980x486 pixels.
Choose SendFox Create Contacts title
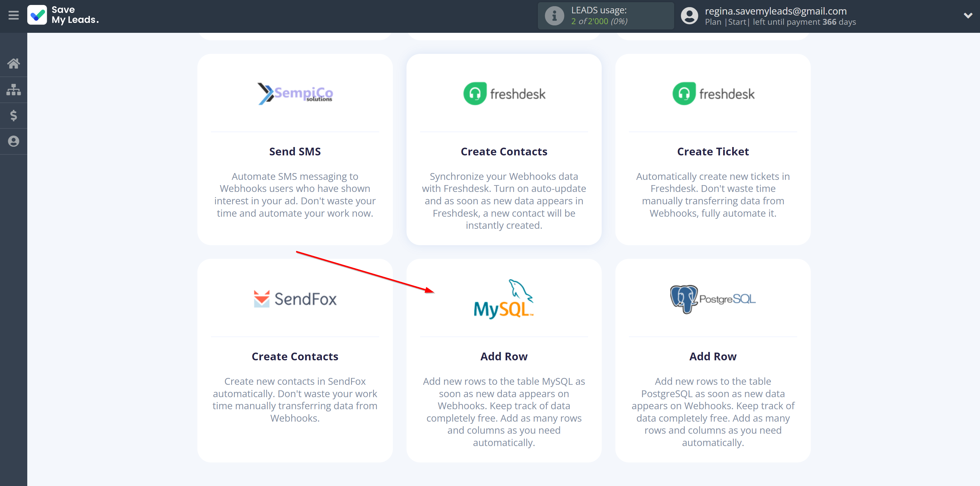295,356
